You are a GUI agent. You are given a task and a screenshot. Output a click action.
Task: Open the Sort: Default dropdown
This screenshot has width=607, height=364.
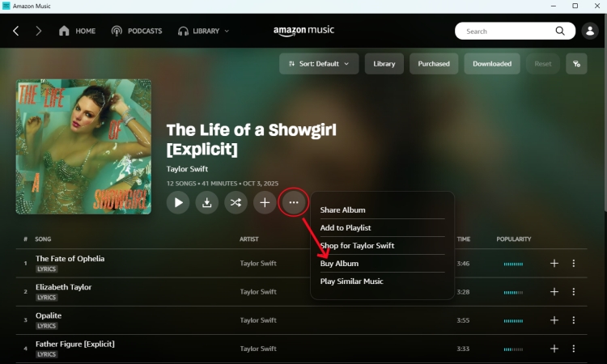pos(319,64)
